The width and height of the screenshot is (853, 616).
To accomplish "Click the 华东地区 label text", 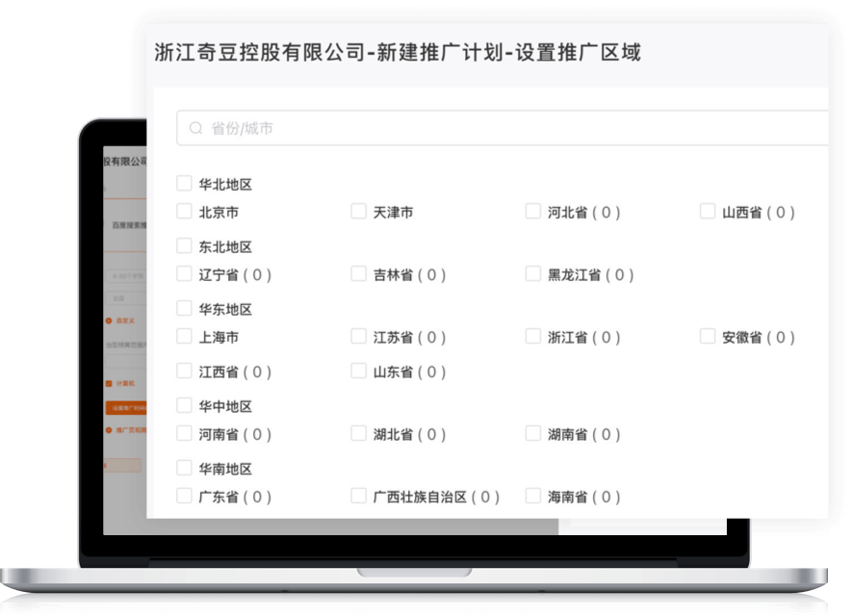I will 225,310.
